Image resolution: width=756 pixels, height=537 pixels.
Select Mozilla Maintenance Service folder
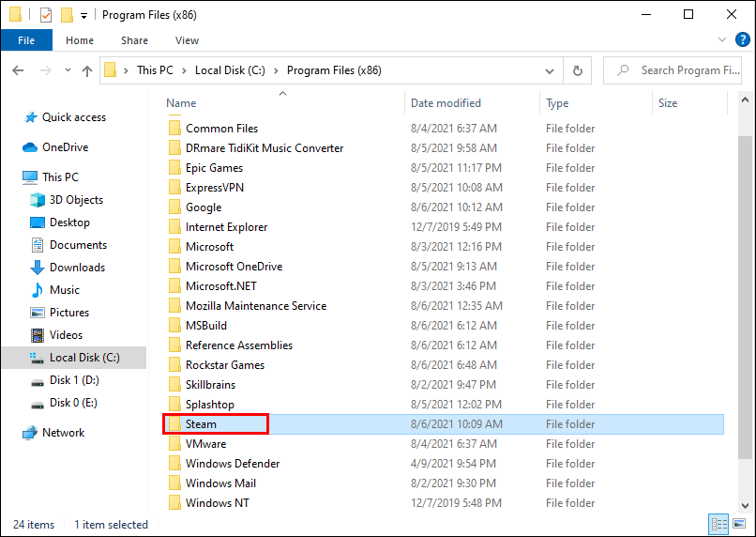point(443,306)
